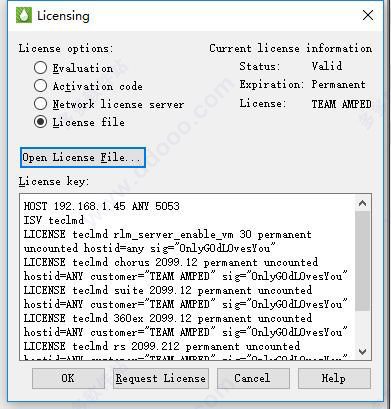
Task: Dismiss the dialog with Cancel
Action: [253, 378]
